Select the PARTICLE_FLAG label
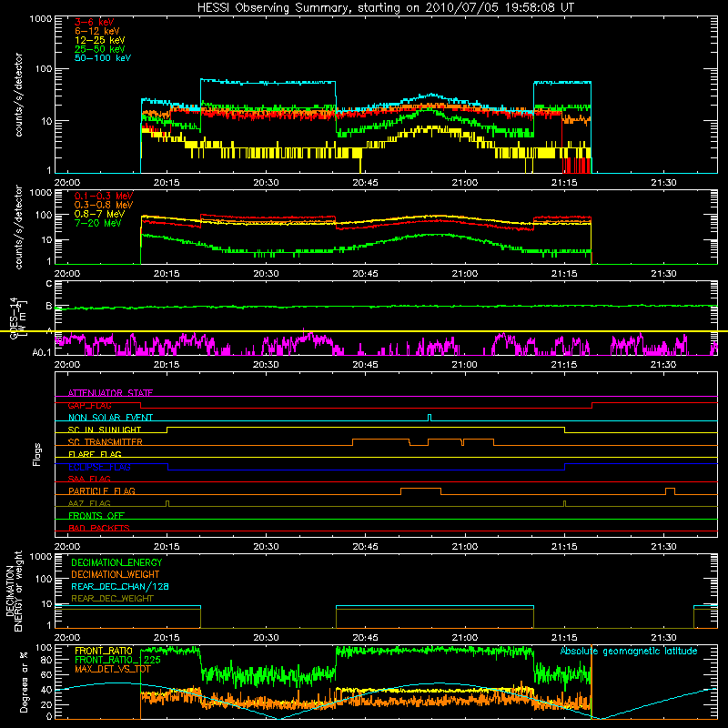 click(x=102, y=491)
